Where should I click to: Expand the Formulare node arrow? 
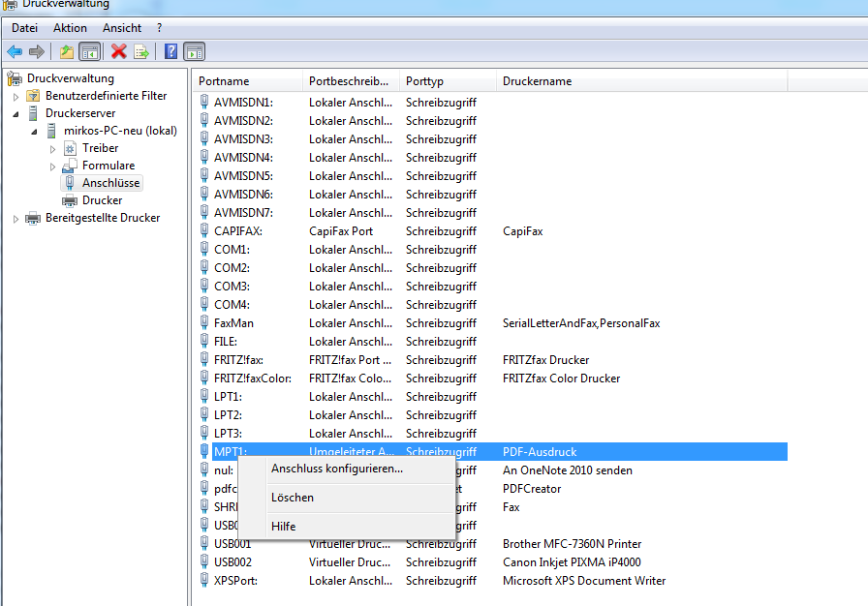click(52, 167)
